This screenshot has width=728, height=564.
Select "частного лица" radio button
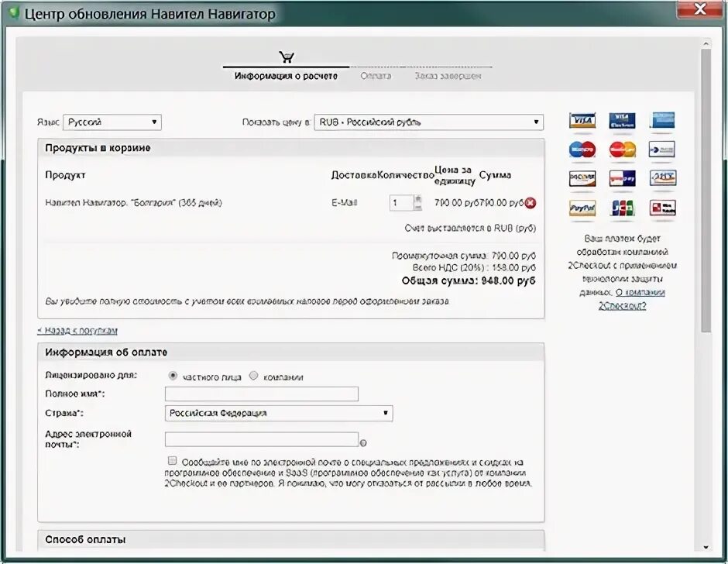click(173, 376)
